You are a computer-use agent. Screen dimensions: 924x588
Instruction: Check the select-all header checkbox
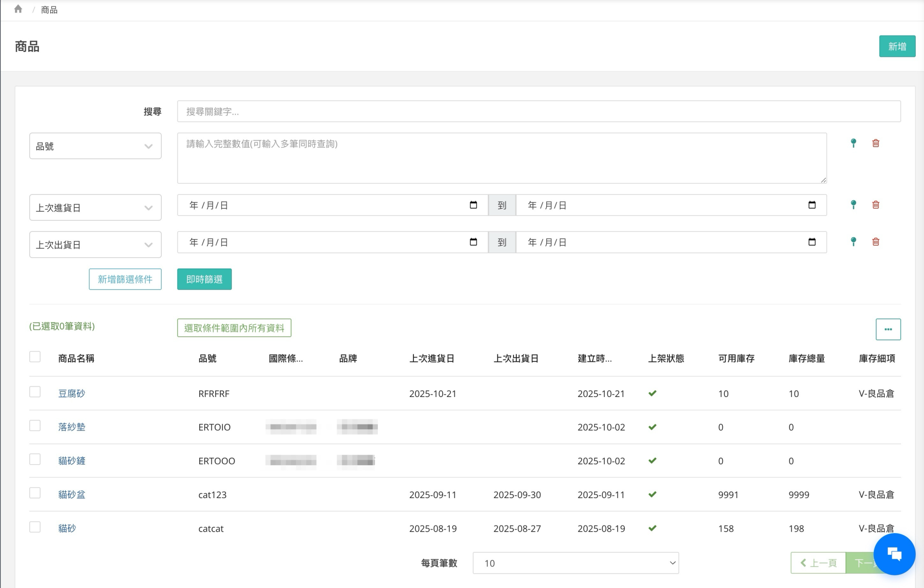(x=35, y=357)
